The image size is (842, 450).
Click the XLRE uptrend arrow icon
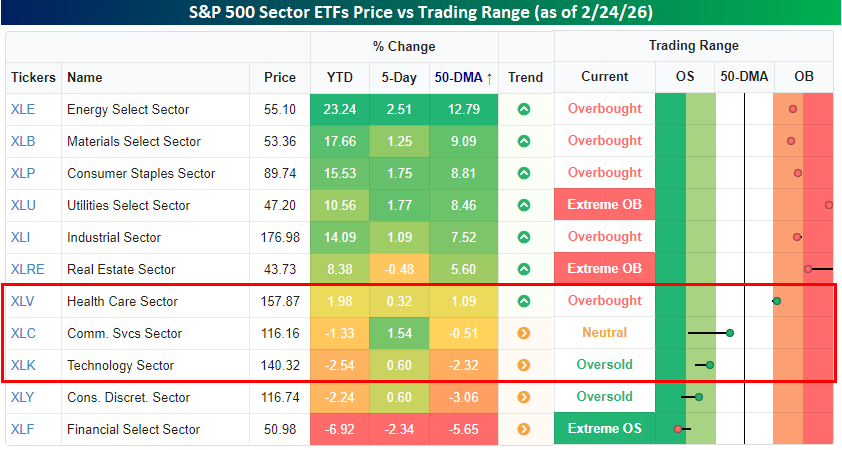point(524,269)
